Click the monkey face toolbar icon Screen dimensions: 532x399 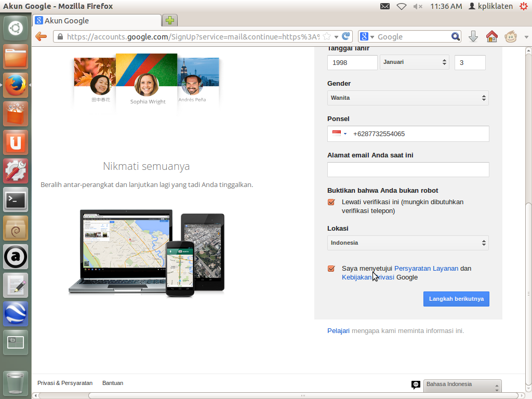[x=511, y=36]
